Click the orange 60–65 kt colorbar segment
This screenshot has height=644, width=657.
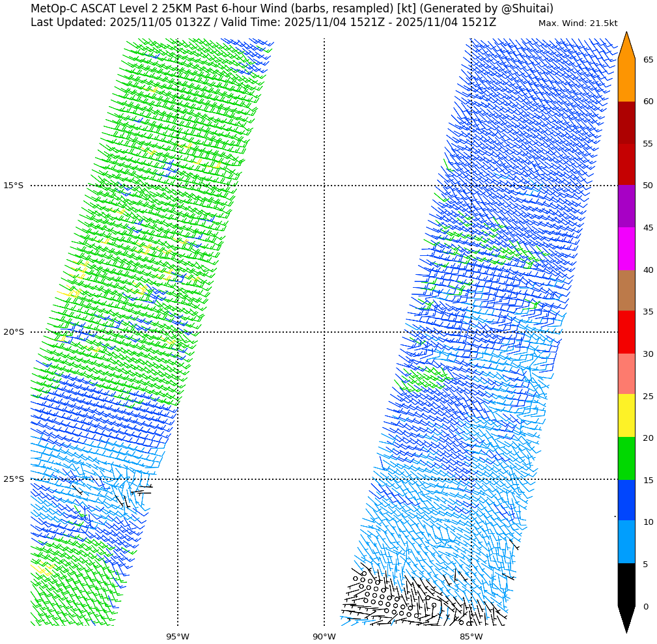click(x=626, y=80)
